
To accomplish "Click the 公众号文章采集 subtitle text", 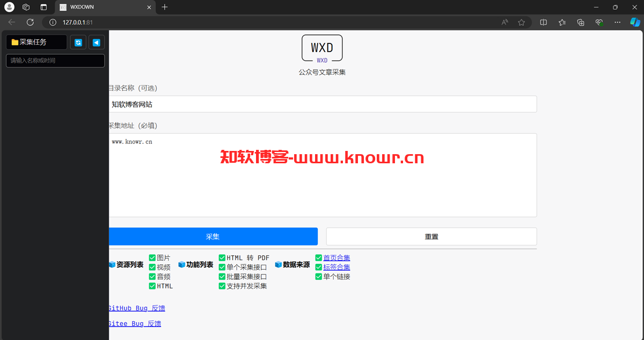I will [x=322, y=72].
